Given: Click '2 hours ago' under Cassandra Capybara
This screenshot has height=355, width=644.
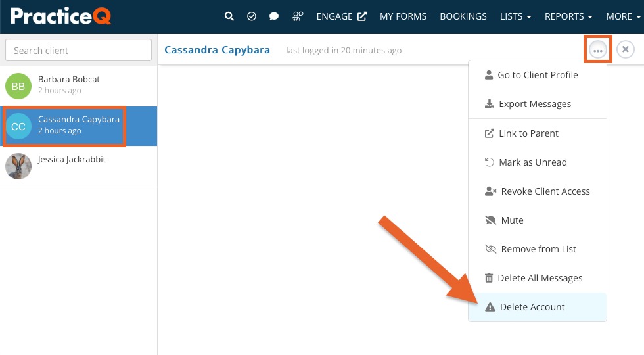Looking at the screenshot, I should coord(60,131).
